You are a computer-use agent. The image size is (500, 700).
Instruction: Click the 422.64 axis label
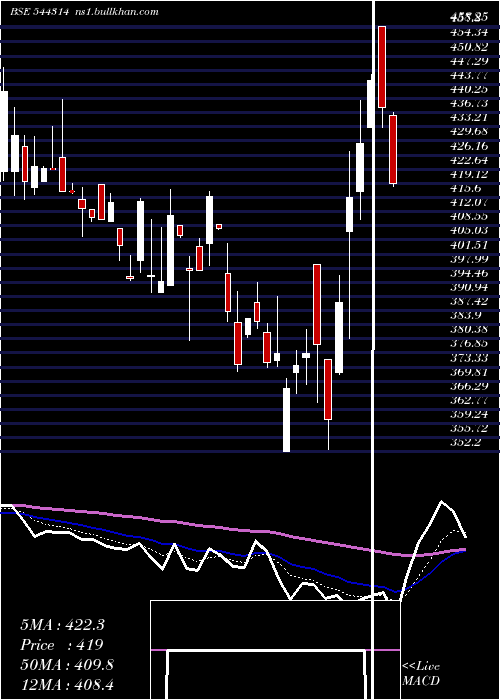pyautogui.click(x=468, y=160)
